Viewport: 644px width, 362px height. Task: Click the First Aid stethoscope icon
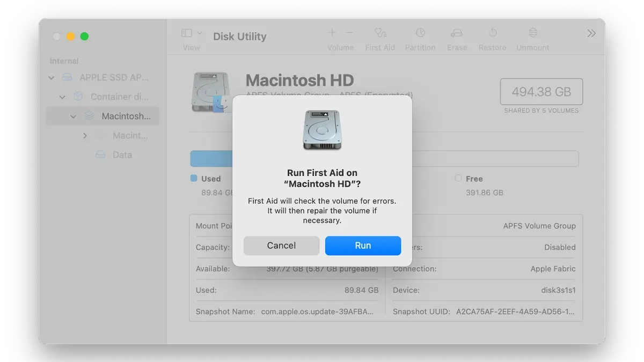[x=380, y=33]
